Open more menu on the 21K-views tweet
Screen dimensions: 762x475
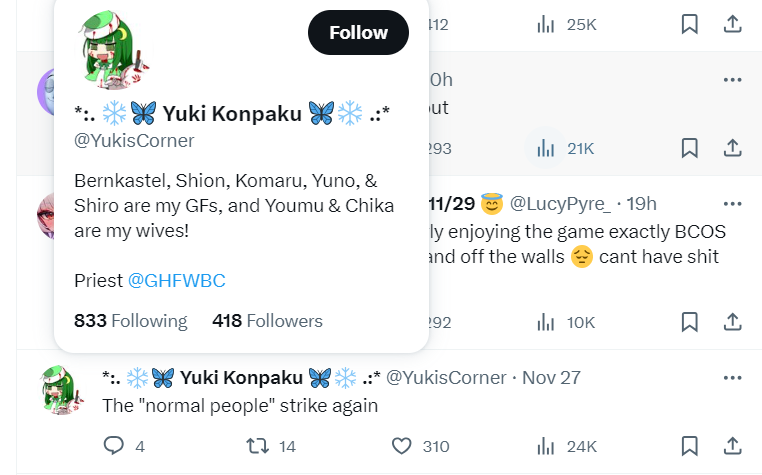tap(732, 80)
